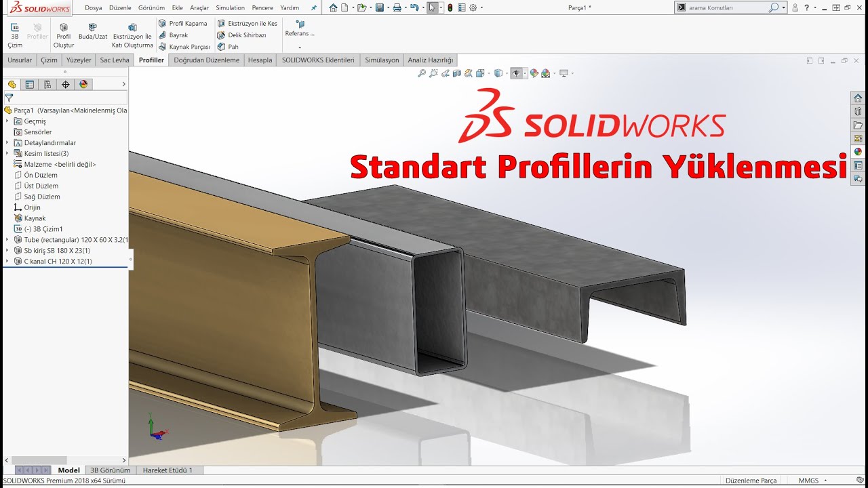Open the Yardım menu
Image resolution: width=868 pixels, height=488 pixels.
290,8
